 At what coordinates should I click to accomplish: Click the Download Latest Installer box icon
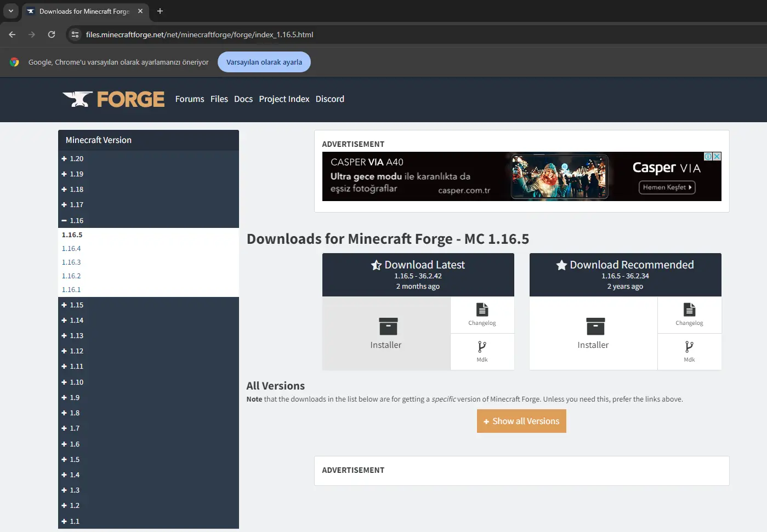coord(388,326)
